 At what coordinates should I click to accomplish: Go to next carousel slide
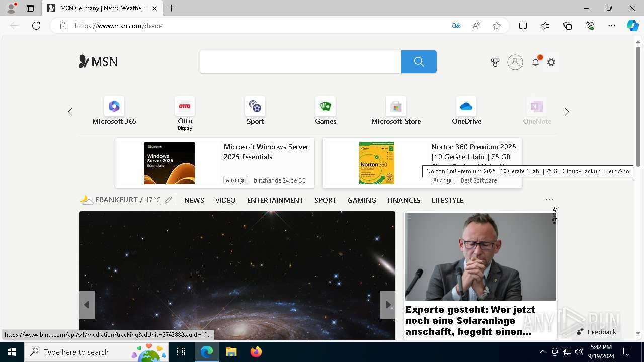pos(388,305)
